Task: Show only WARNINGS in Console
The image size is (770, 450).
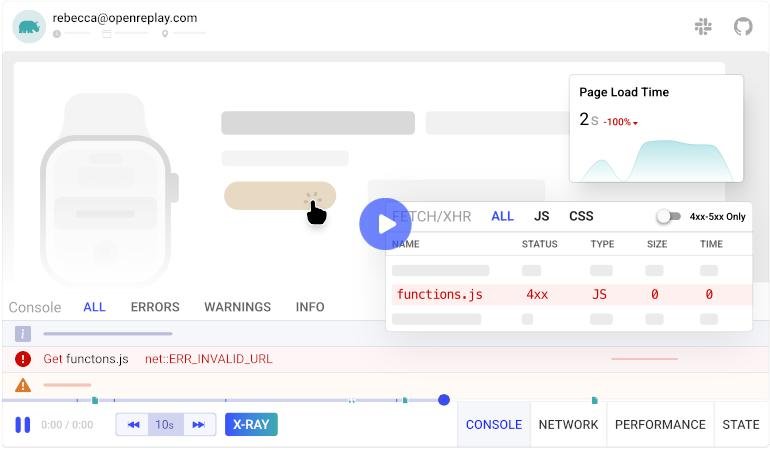Action: coord(237,307)
